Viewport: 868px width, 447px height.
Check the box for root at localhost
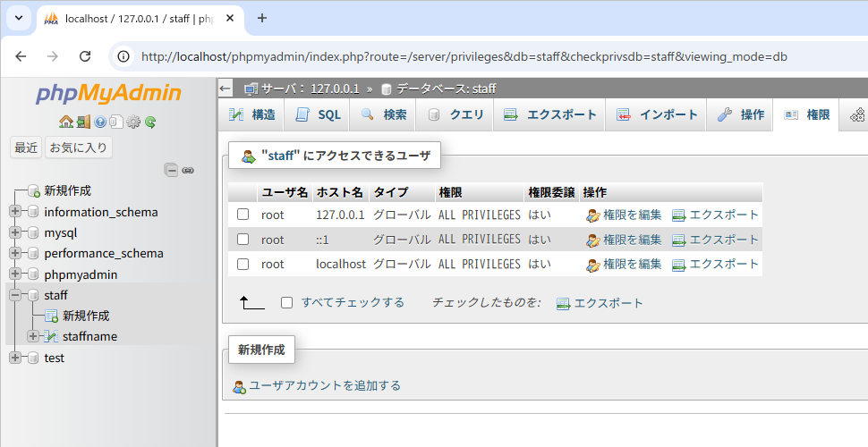click(x=243, y=264)
